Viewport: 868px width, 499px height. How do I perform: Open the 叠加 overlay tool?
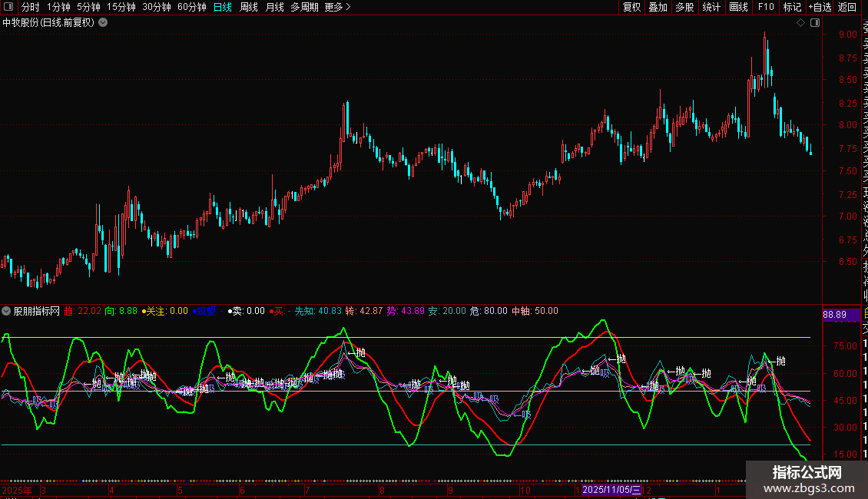pyautogui.click(x=658, y=7)
